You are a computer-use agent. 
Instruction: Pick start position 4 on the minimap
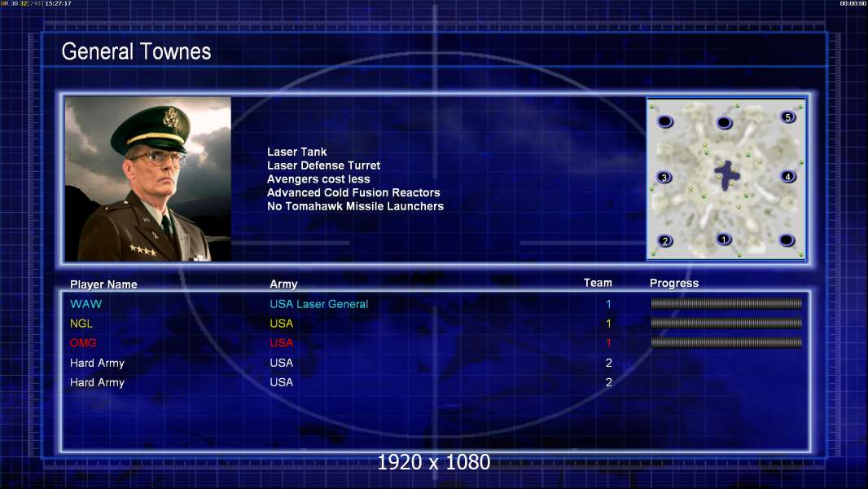[x=787, y=177]
